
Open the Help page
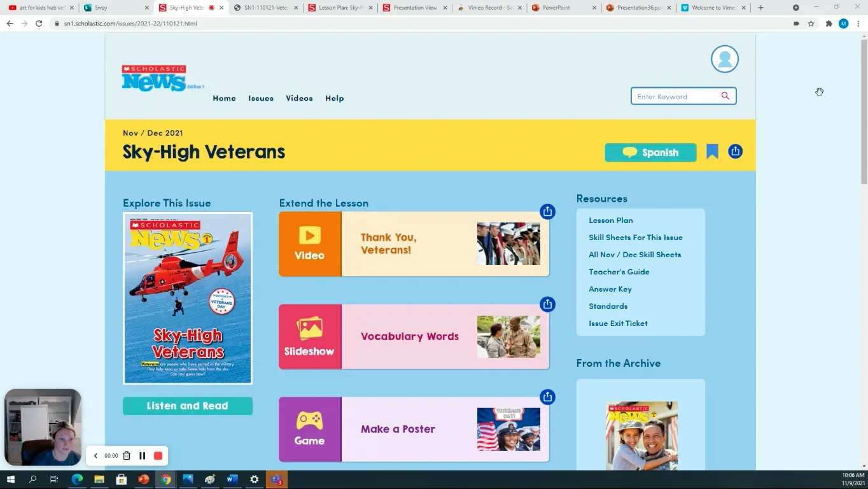click(335, 98)
